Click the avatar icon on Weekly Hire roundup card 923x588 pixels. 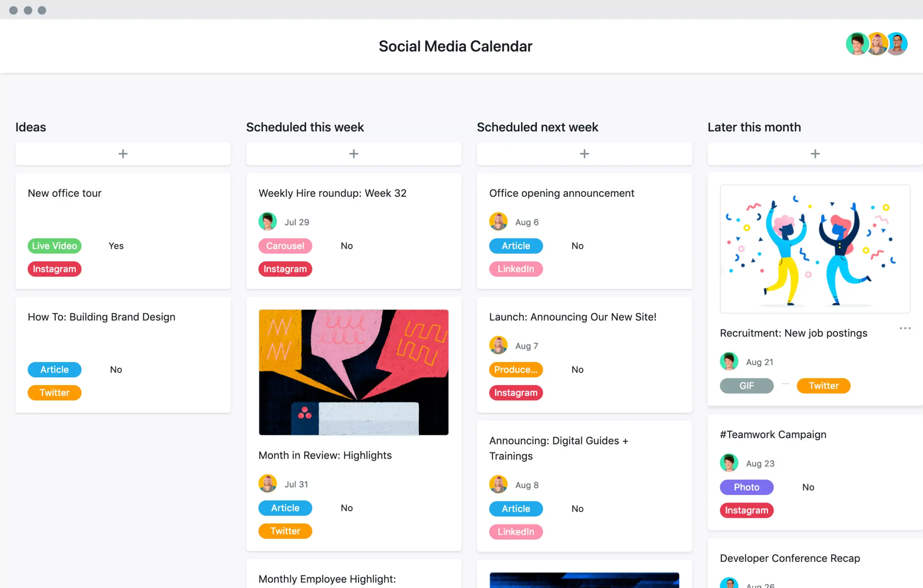(267, 222)
